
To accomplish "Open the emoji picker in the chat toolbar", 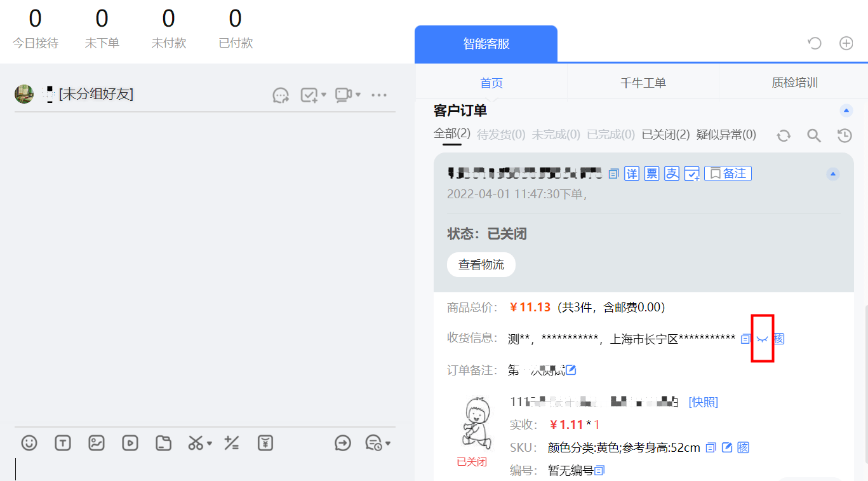I will (29, 443).
